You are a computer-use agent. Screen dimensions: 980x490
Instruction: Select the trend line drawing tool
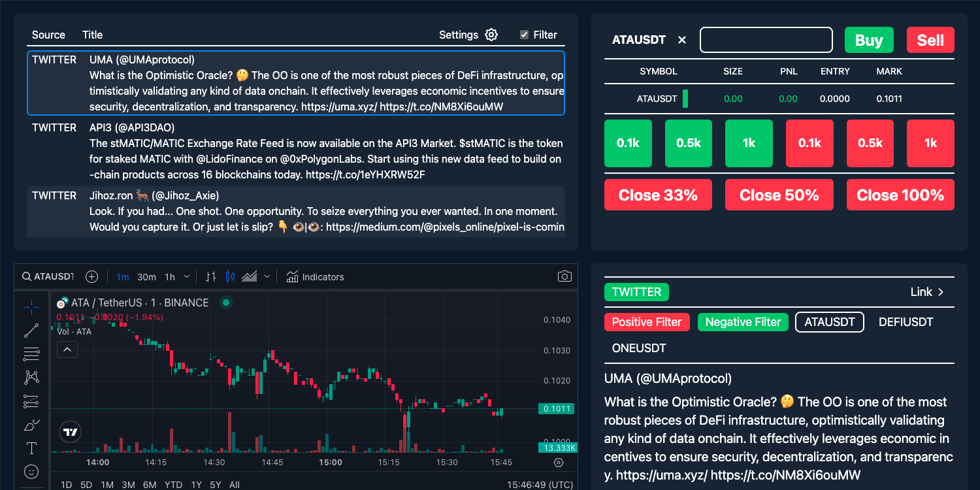click(31, 331)
